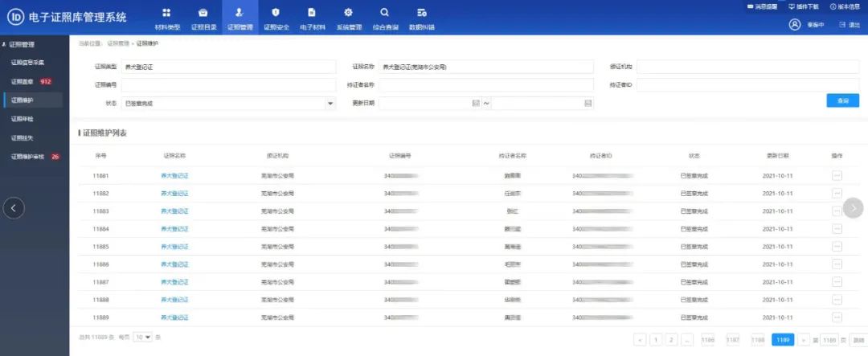Click the blue 查询 search button

click(x=842, y=100)
